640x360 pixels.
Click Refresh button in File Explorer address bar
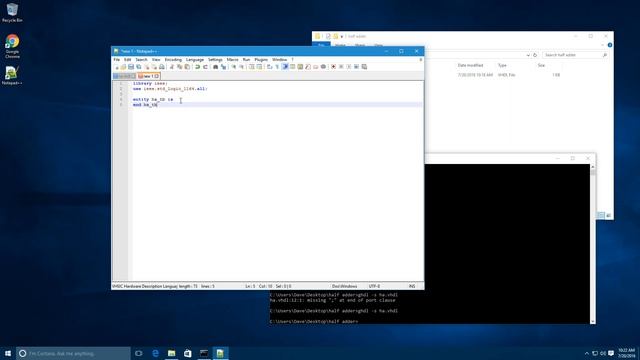535,55
